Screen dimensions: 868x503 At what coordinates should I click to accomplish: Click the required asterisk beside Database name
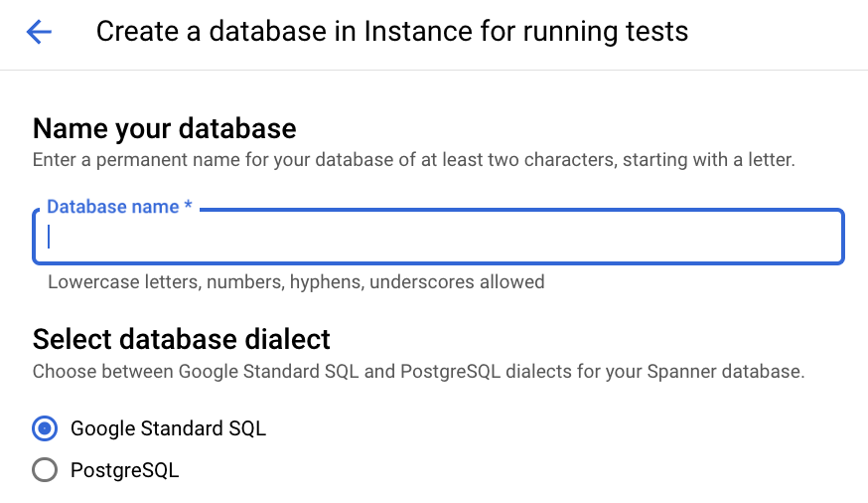189,205
